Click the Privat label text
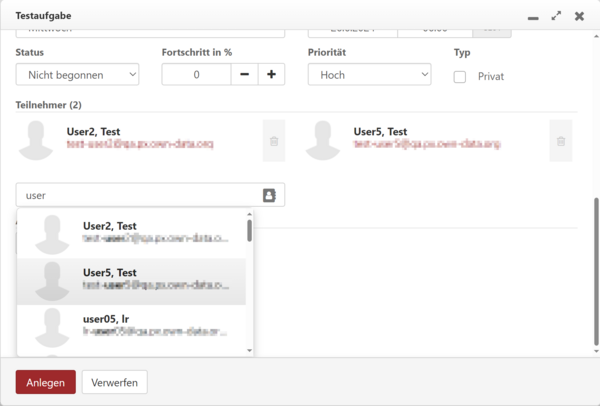 (491, 77)
